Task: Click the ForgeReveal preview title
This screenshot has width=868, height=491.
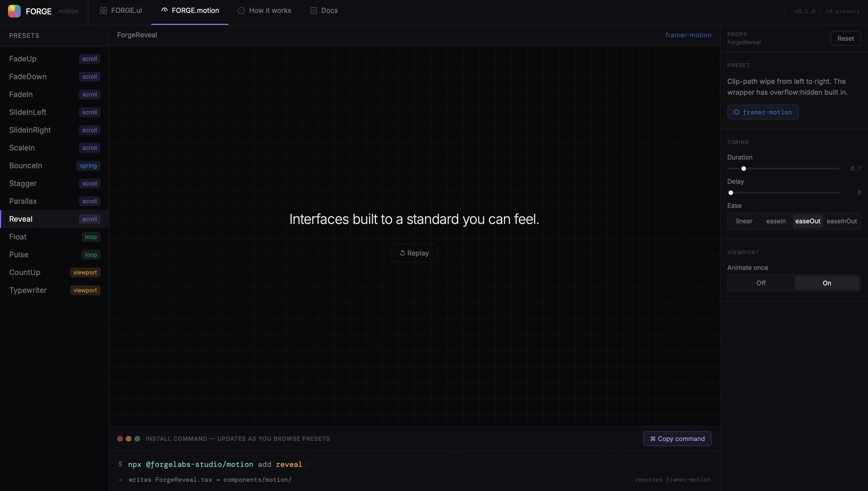Action: 137,35
